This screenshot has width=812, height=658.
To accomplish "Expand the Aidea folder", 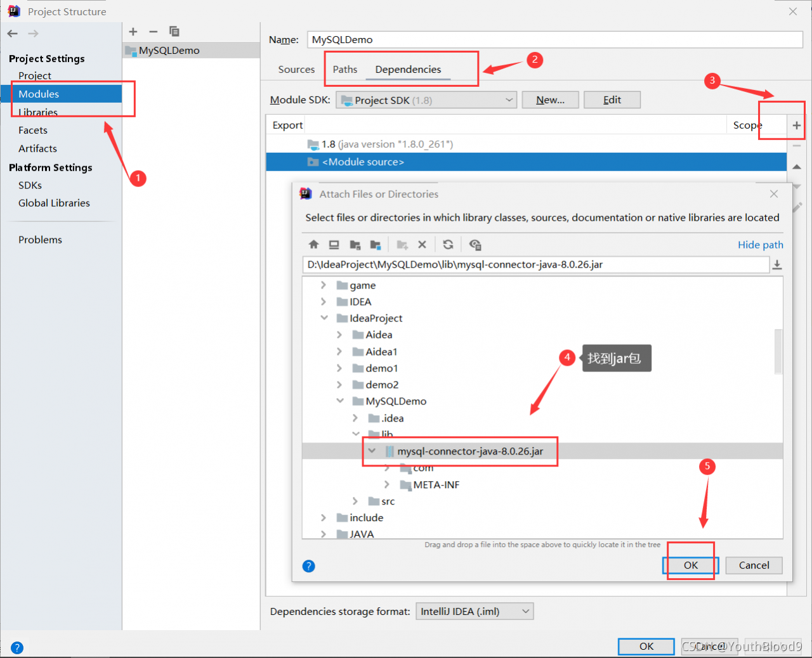I will [x=339, y=335].
